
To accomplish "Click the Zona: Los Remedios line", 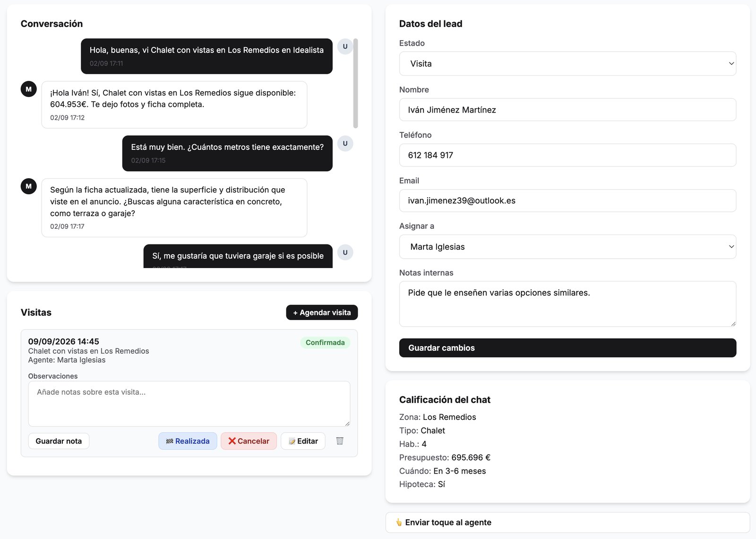I will [x=438, y=417].
